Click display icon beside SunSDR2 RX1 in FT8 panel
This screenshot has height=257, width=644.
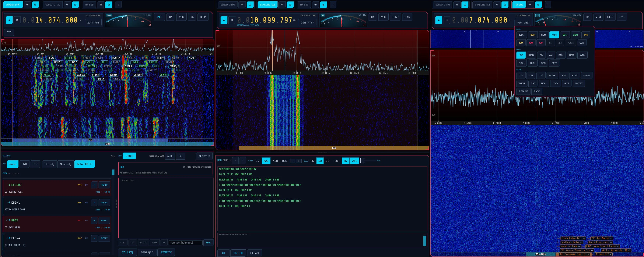[x=36, y=5]
